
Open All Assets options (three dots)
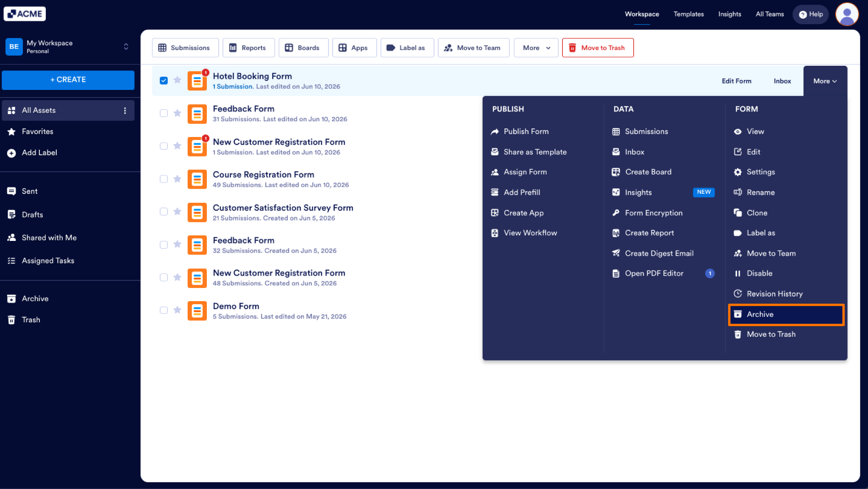[x=125, y=110]
